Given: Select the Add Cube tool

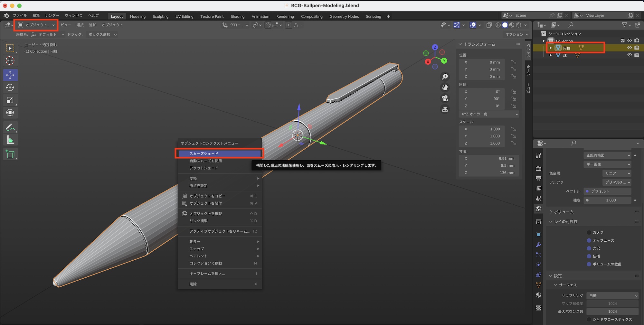Looking at the screenshot, I should click(10, 154).
